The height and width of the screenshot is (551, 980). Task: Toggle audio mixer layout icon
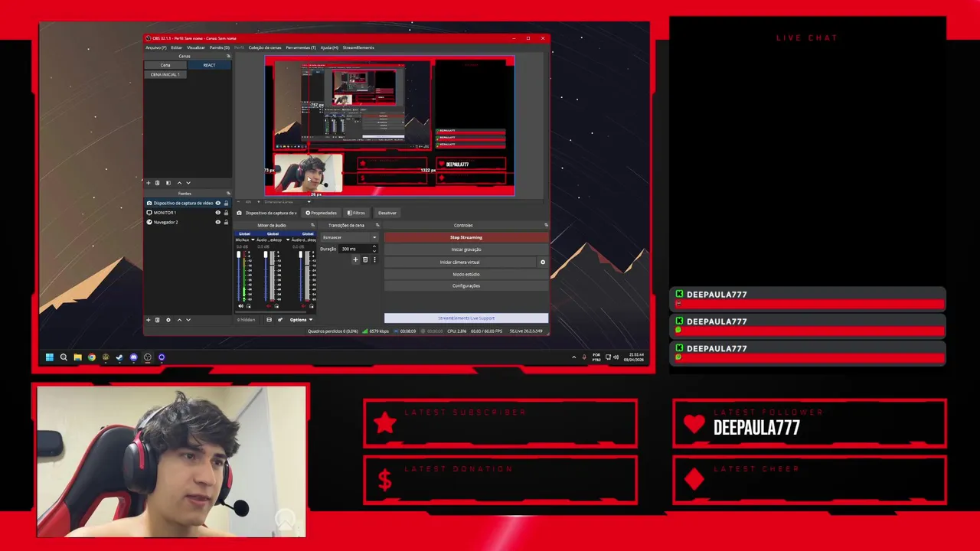coord(269,320)
